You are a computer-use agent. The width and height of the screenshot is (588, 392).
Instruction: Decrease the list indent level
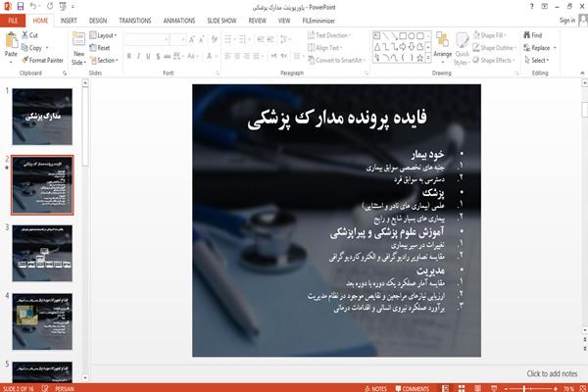click(x=261, y=39)
